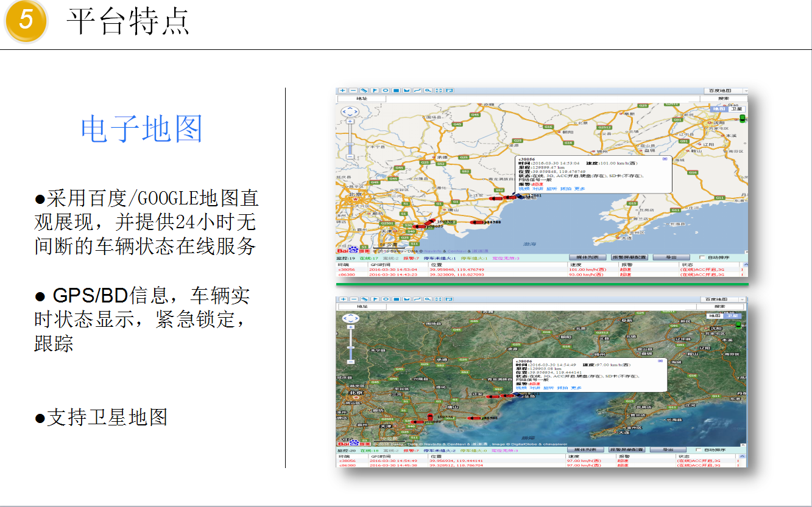Viewport: 812px width, 507px height.
Task: Click the 地址 address field above upper map
Action: point(361,99)
